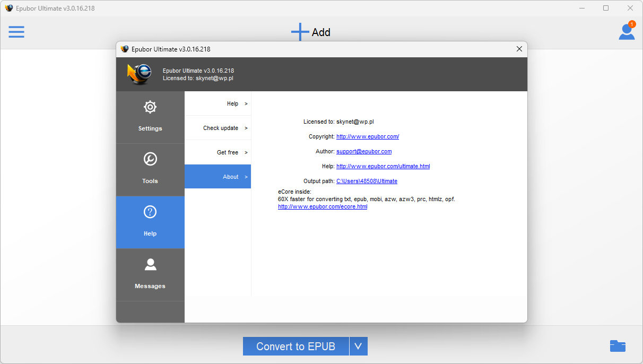The image size is (643, 364).
Task: Click the blue plus Add icon
Action: [x=300, y=32]
